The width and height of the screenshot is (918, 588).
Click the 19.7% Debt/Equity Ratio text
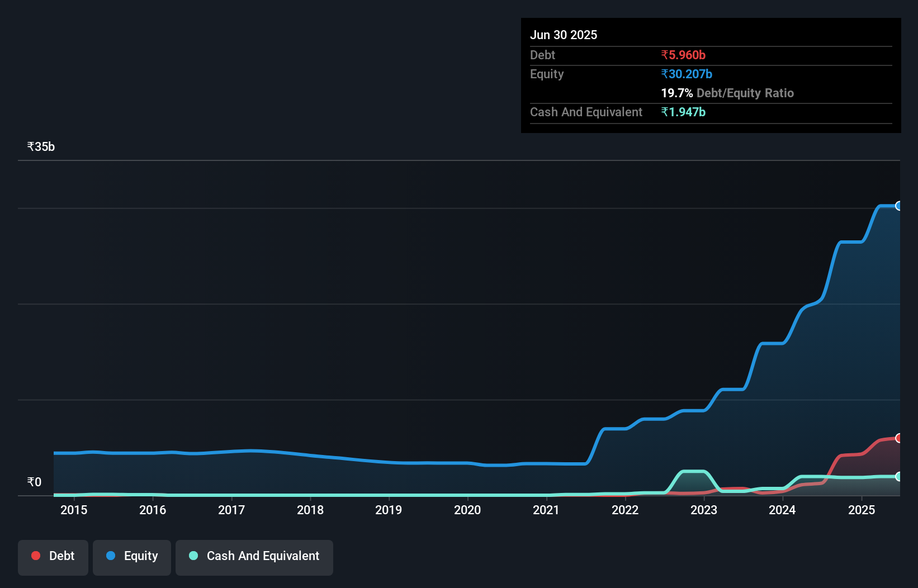(x=727, y=93)
